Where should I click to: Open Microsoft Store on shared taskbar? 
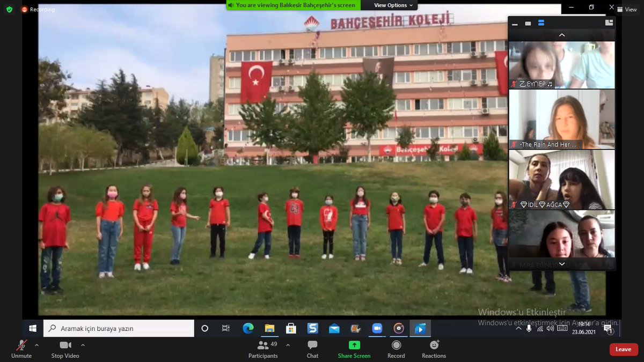[291, 328]
